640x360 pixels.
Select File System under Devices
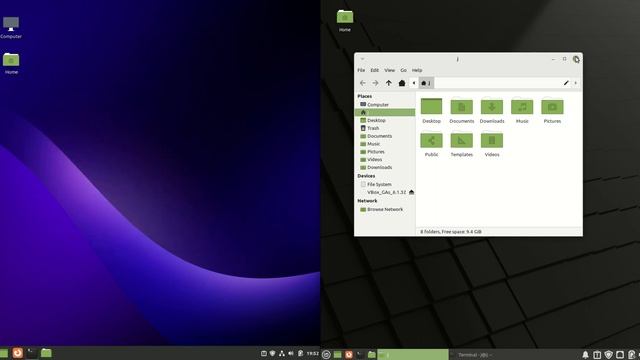[x=385, y=184]
